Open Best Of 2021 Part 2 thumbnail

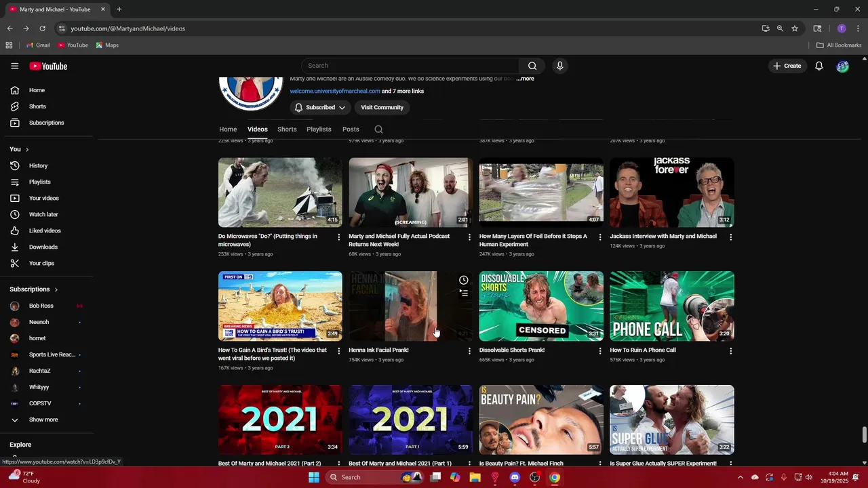[280, 420]
